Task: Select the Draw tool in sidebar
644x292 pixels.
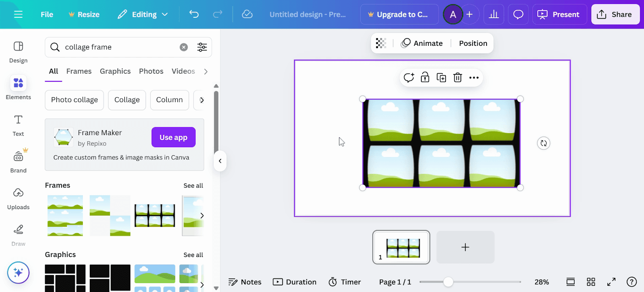Action: 19,235
